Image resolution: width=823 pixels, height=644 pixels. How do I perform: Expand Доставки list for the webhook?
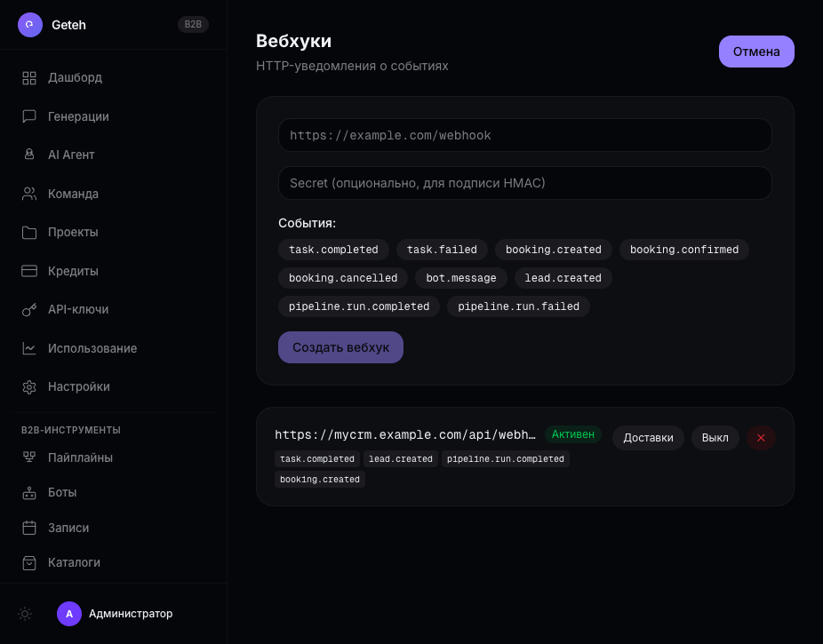[648, 438]
